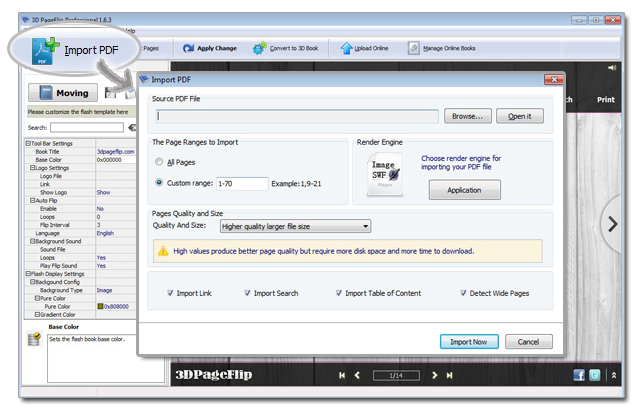Click the Application render engine button
Screen dimensions: 644x414
465,190
